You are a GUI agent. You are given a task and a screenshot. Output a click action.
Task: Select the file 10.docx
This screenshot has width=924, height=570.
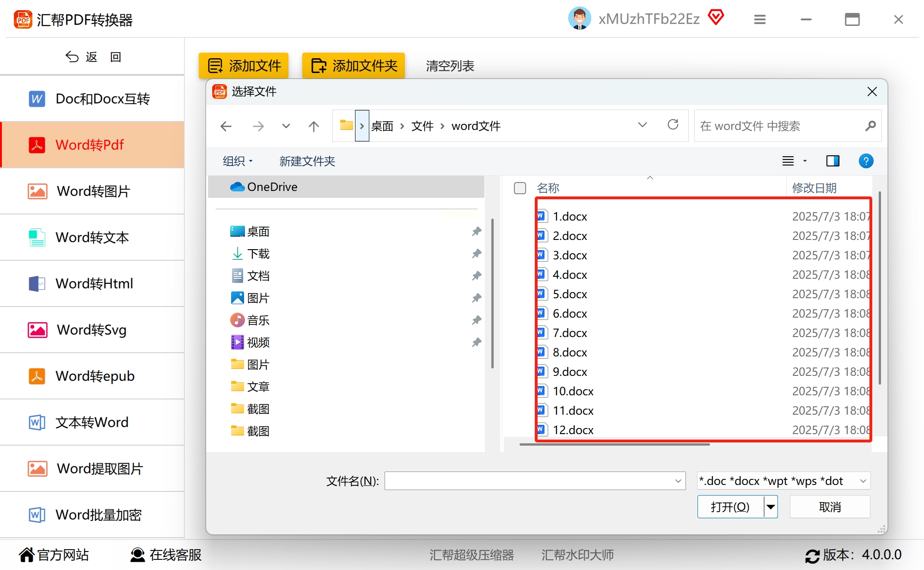(x=573, y=391)
